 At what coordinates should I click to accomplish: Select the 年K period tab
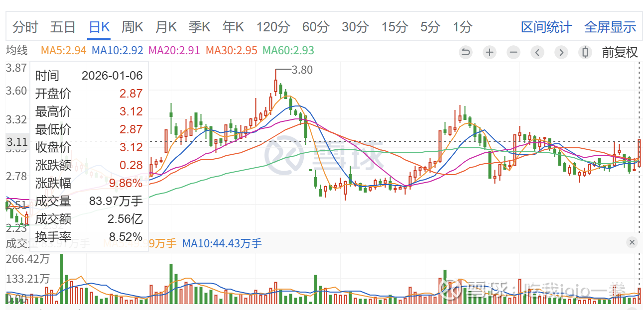233,27
